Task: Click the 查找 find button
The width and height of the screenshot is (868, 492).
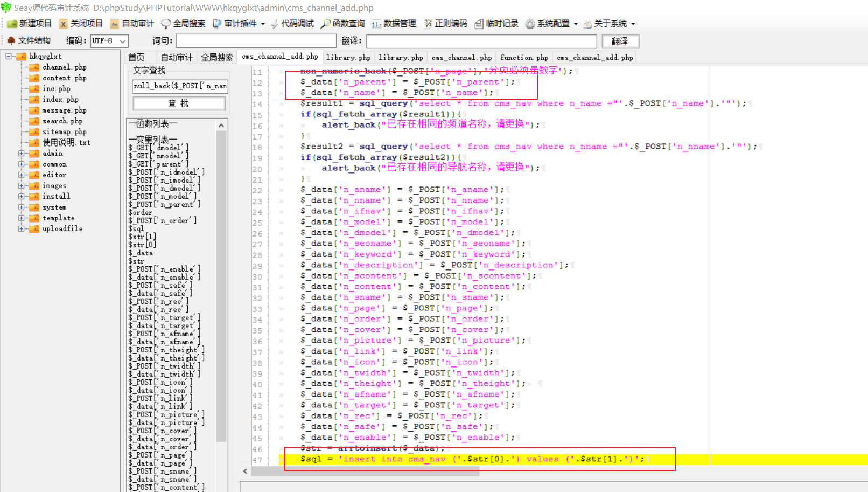Action: [x=179, y=103]
